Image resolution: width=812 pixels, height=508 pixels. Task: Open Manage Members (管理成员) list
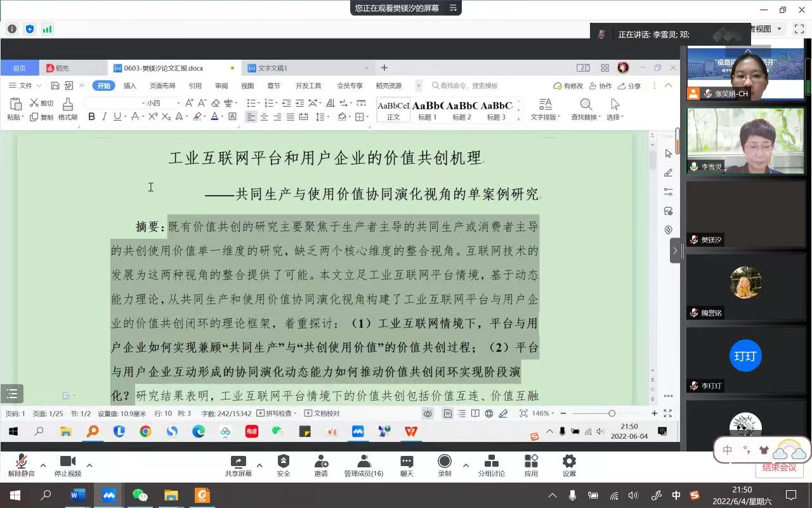click(x=363, y=462)
